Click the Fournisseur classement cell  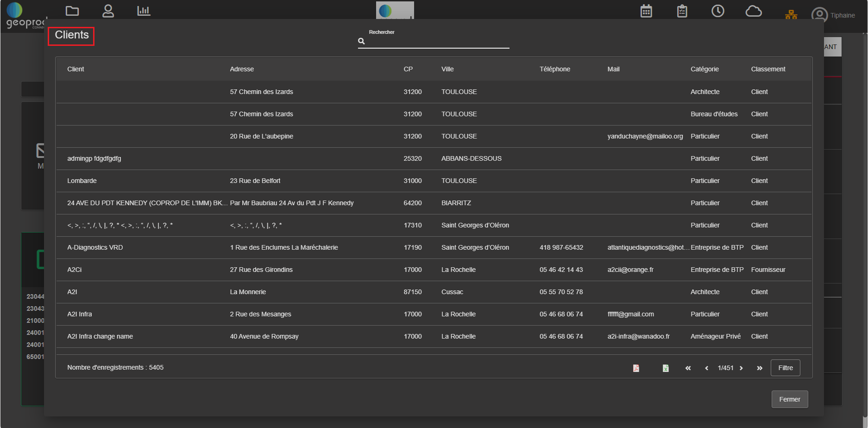point(768,270)
